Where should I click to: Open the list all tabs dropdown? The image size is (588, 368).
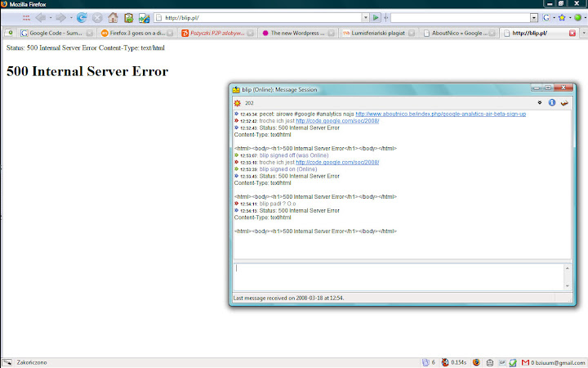point(584,33)
